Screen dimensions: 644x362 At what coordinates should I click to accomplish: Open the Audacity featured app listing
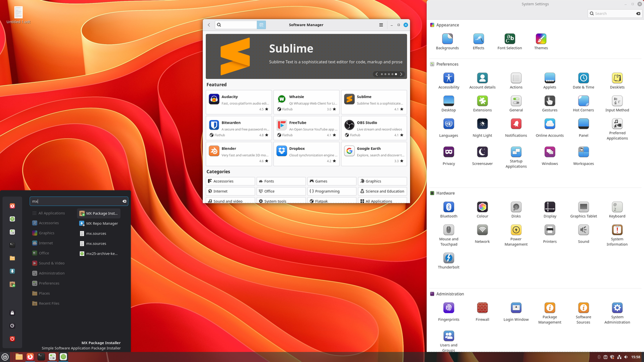(238, 101)
